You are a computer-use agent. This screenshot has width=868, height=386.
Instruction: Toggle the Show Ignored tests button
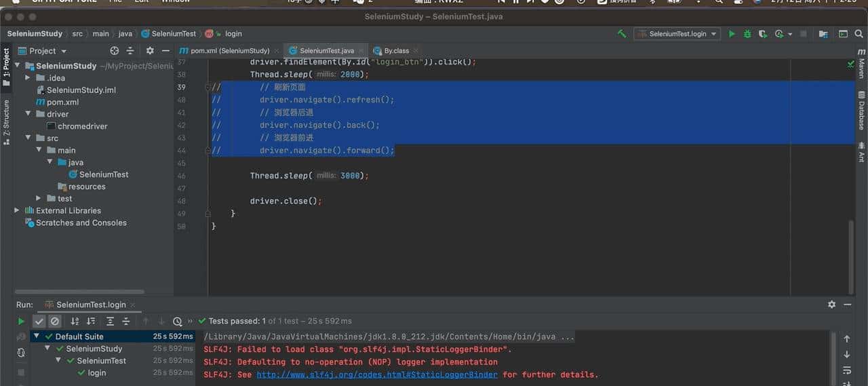coord(55,322)
